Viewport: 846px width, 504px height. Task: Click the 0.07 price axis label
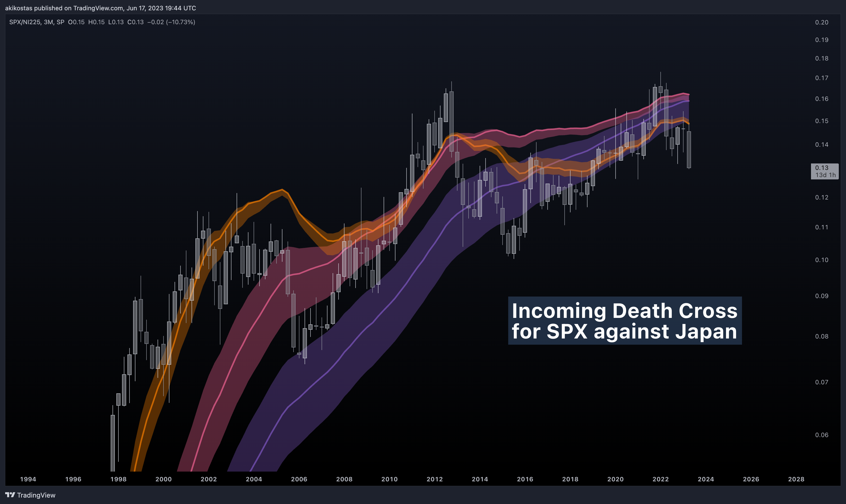822,382
